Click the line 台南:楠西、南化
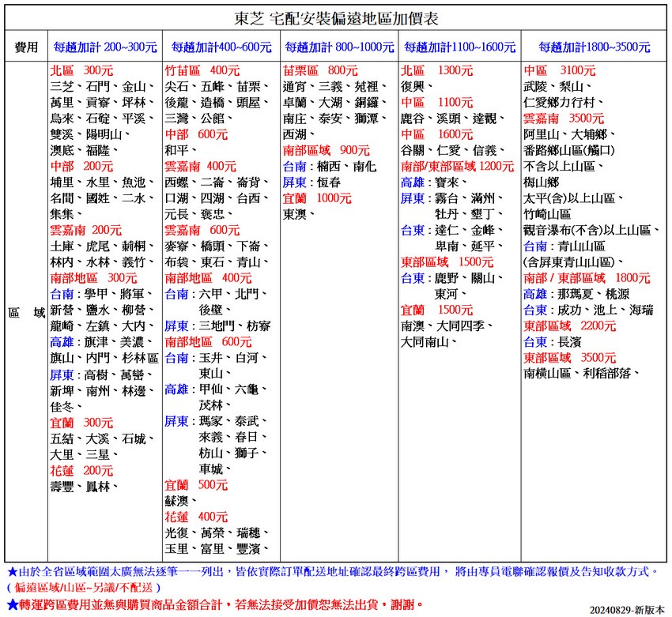The width and height of the screenshot is (672, 617). 330,167
